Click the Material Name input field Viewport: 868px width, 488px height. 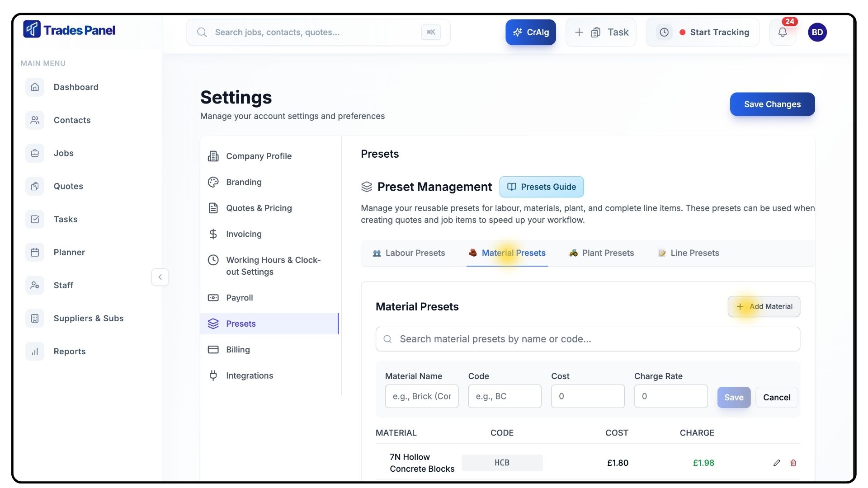click(421, 396)
